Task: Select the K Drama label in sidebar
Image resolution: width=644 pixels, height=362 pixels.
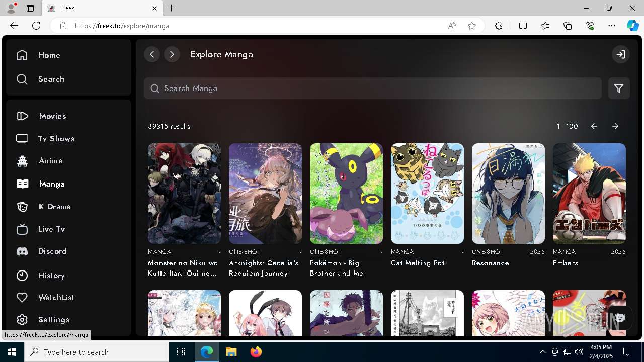Action: [55, 207]
